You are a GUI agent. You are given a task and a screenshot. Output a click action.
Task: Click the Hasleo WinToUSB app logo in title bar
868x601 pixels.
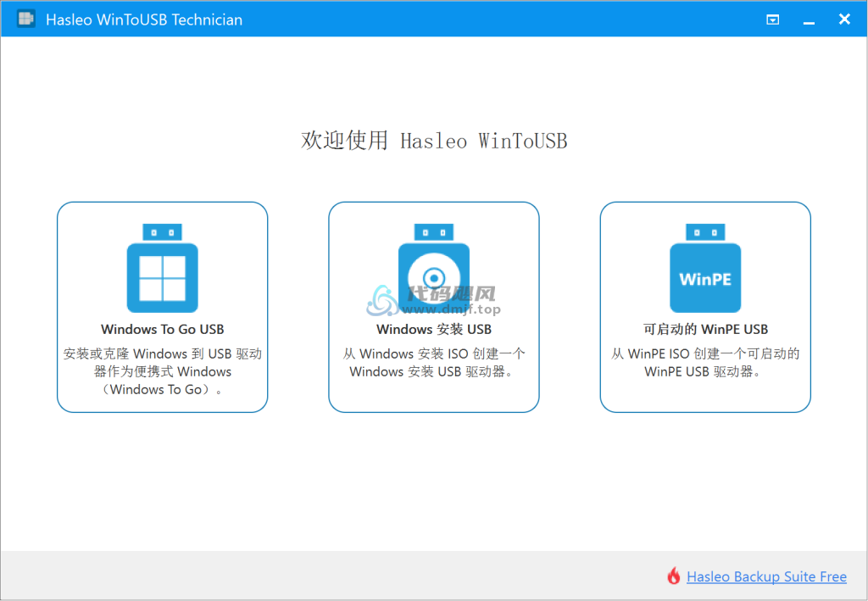click(25, 19)
